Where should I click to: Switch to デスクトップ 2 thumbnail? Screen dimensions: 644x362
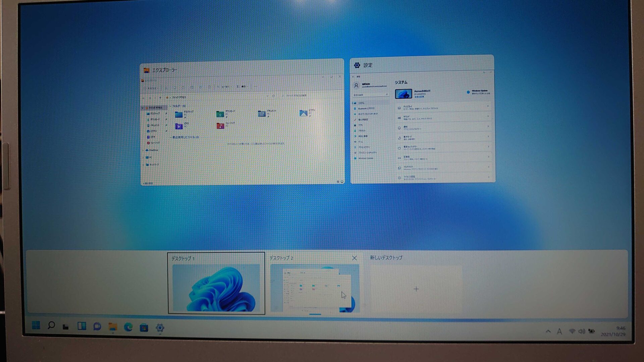315,288
